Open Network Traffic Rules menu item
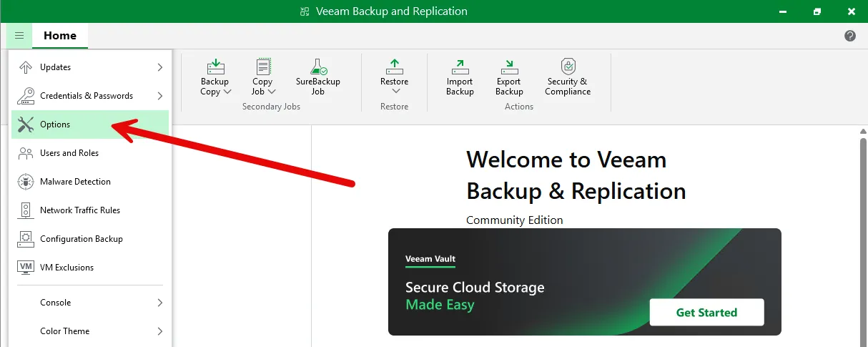 pos(80,210)
